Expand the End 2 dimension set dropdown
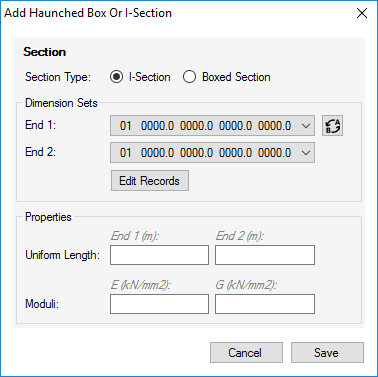The width and height of the screenshot is (378, 377). click(x=212, y=153)
